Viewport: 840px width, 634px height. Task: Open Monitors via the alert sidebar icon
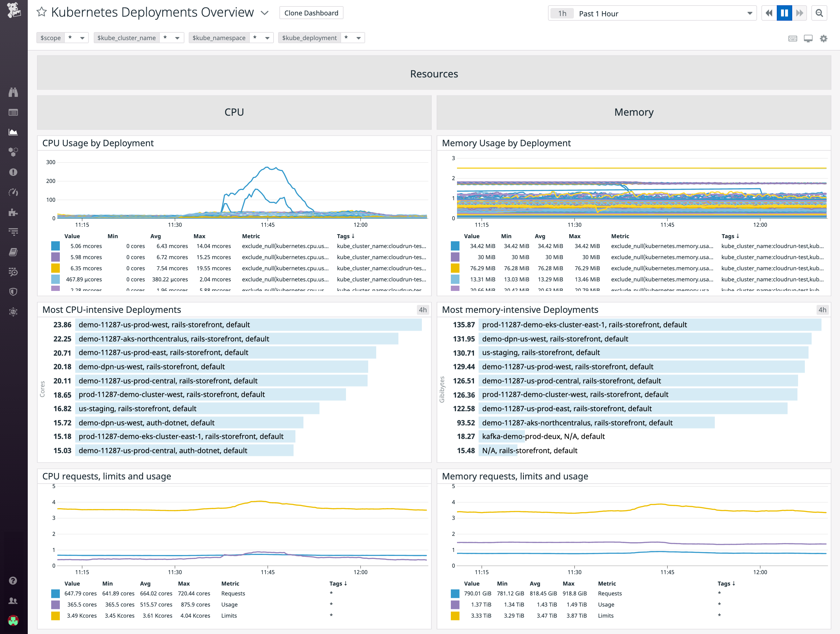click(x=13, y=172)
